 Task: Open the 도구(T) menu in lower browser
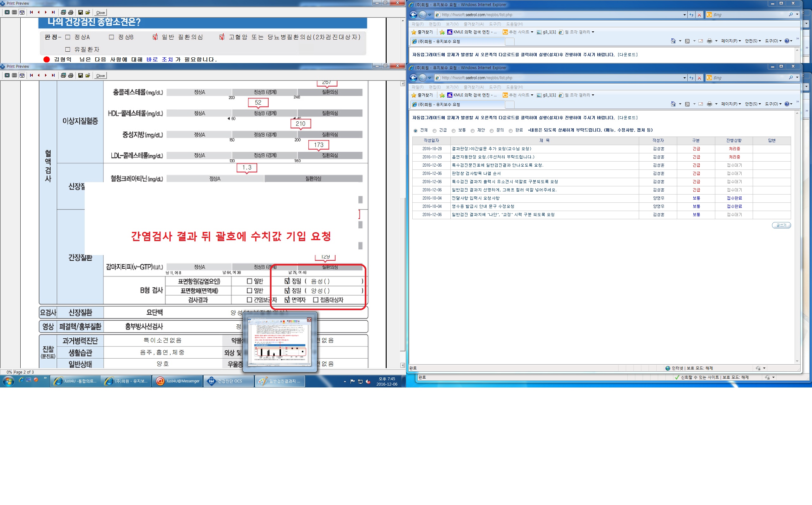[495, 87]
